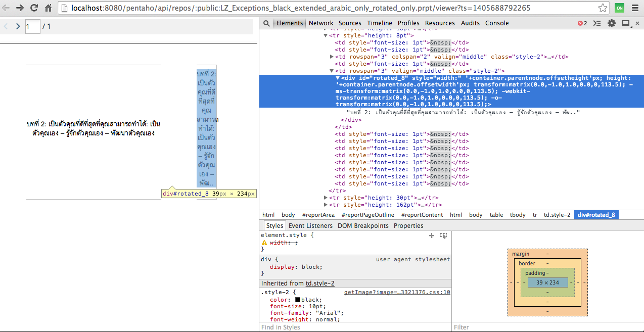Click the page icon in address bar

pos(64,8)
